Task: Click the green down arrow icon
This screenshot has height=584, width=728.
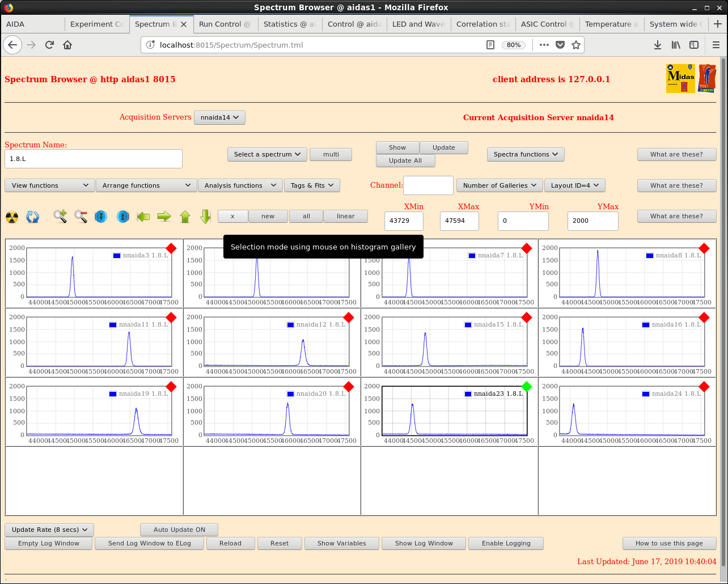Action: click(x=205, y=217)
